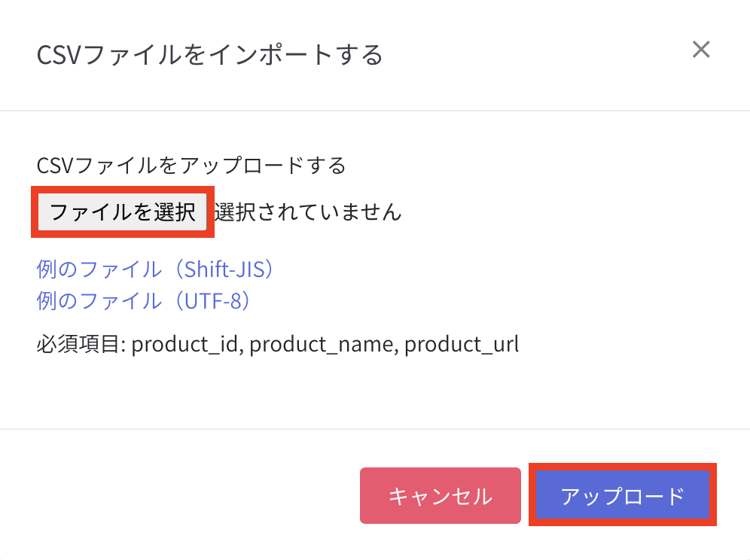
Task: Dismiss the dialog with the X icon
Action: pyautogui.click(x=701, y=50)
